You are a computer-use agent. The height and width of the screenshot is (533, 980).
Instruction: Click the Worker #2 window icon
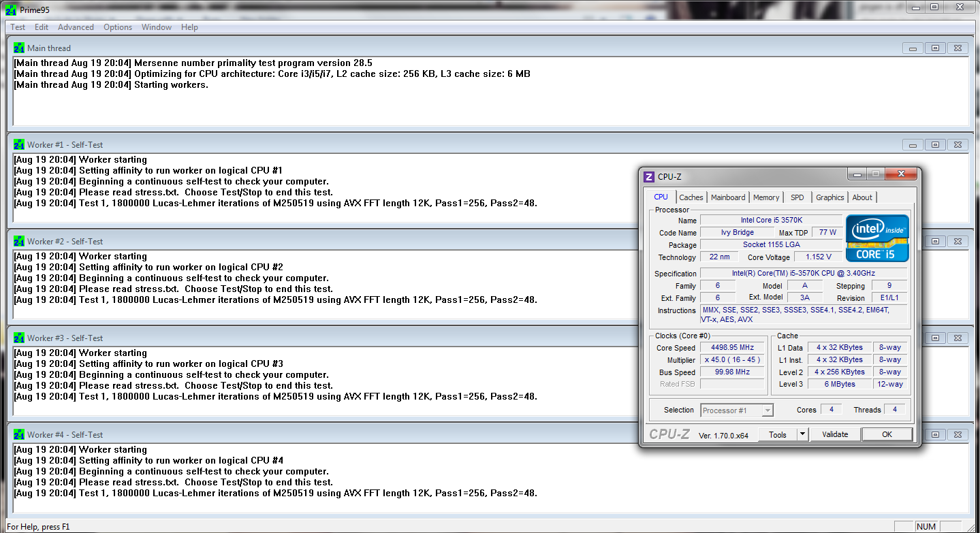19,242
